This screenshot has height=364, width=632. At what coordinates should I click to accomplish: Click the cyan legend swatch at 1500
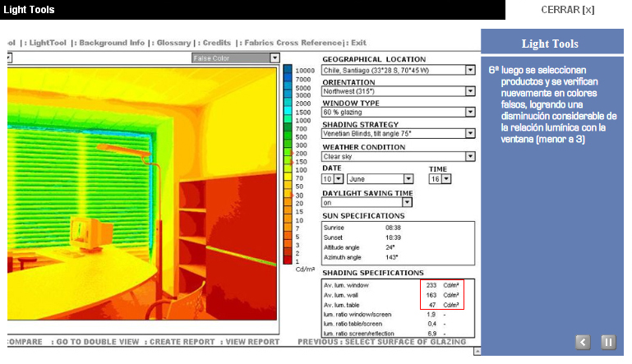pyautogui.click(x=288, y=110)
